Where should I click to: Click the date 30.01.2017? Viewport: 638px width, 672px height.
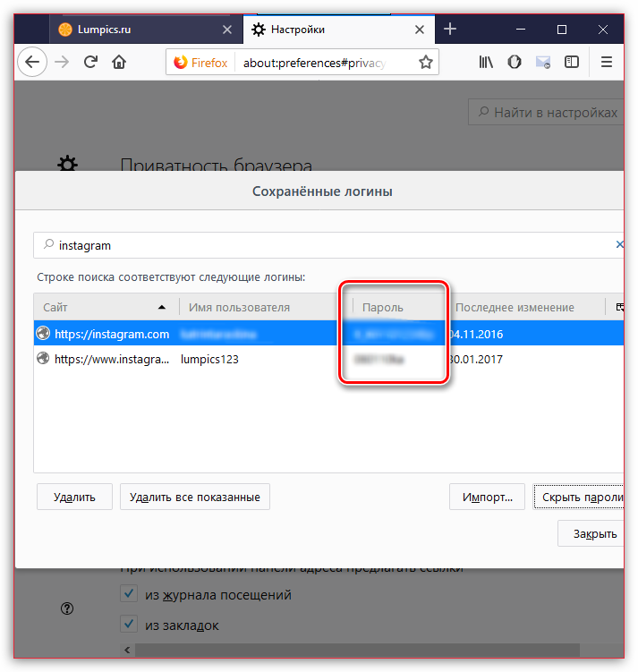[x=476, y=359]
